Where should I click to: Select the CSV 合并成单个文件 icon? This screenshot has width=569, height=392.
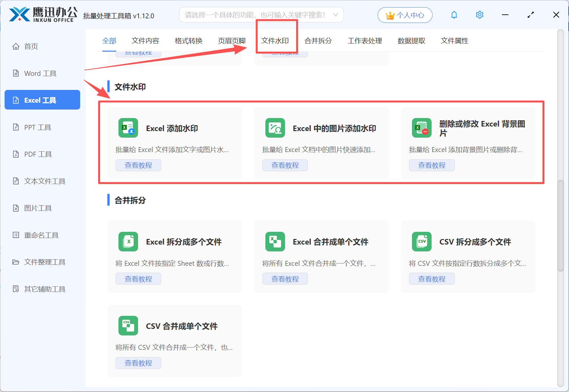pyautogui.click(x=128, y=326)
